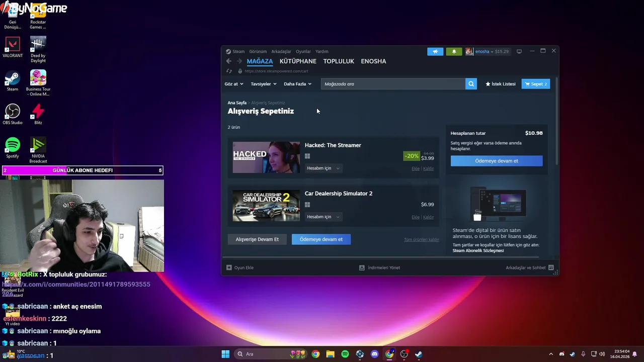Click Tüm ürünleri kaldır link
This screenshot has width=644, height=362.
coord(421,240)
